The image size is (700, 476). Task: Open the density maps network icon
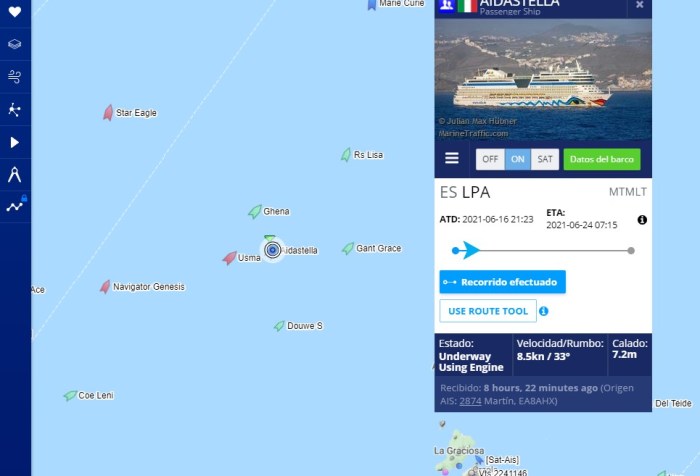15,109
